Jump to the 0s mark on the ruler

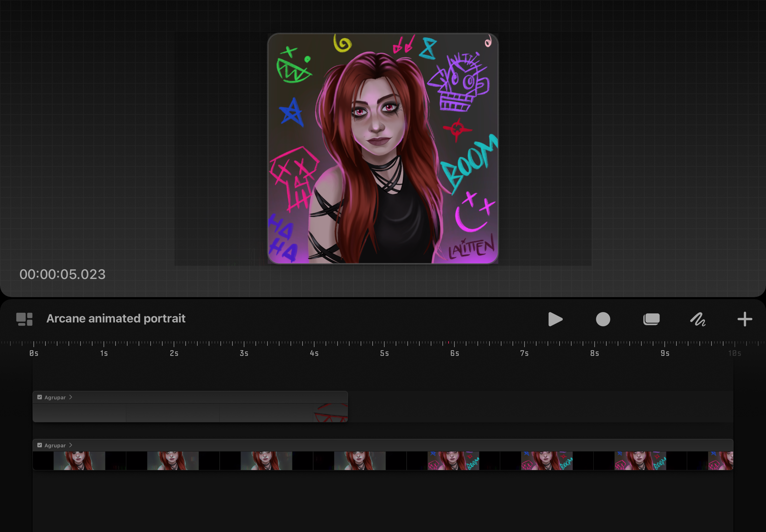34,353
